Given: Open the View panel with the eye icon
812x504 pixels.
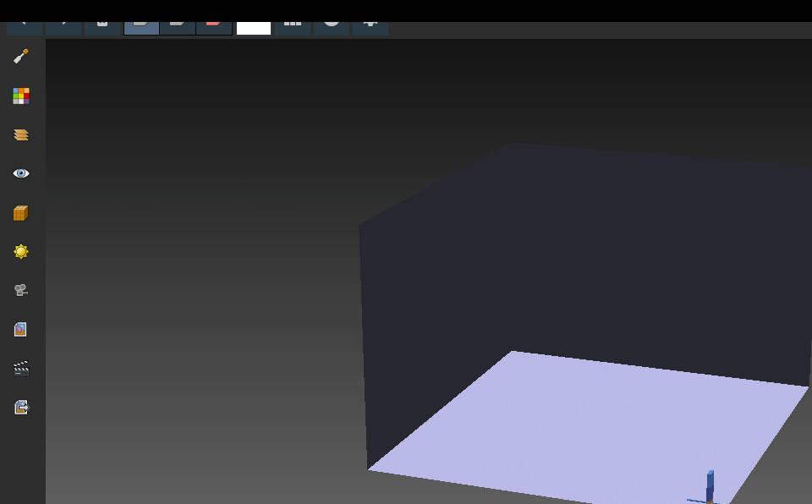Looking at the screenshot, I should coord(21,173).
